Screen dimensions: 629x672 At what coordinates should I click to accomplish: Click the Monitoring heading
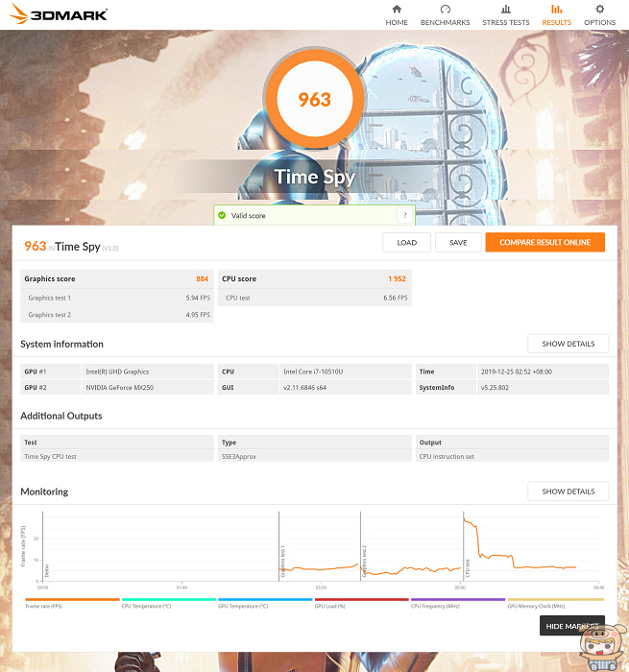click(44, 492)
